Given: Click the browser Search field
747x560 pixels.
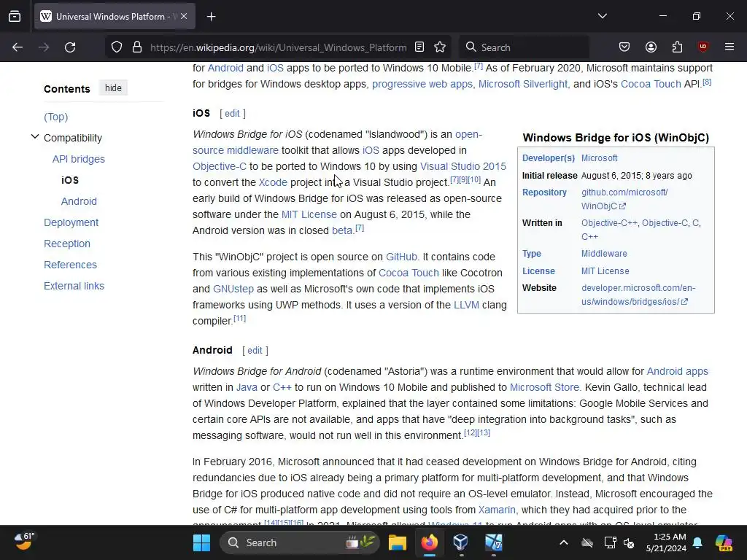Looking at the screenshot, I should [x=524, y=47].
